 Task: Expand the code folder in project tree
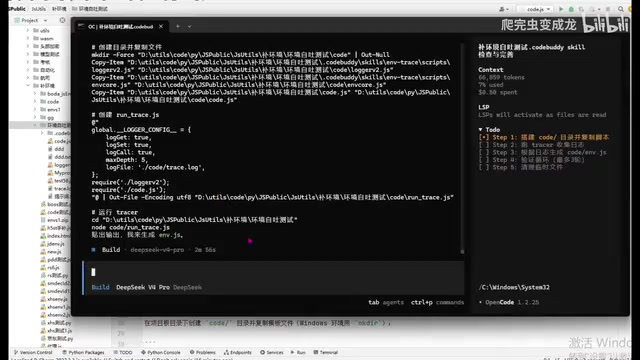point(35,102)
